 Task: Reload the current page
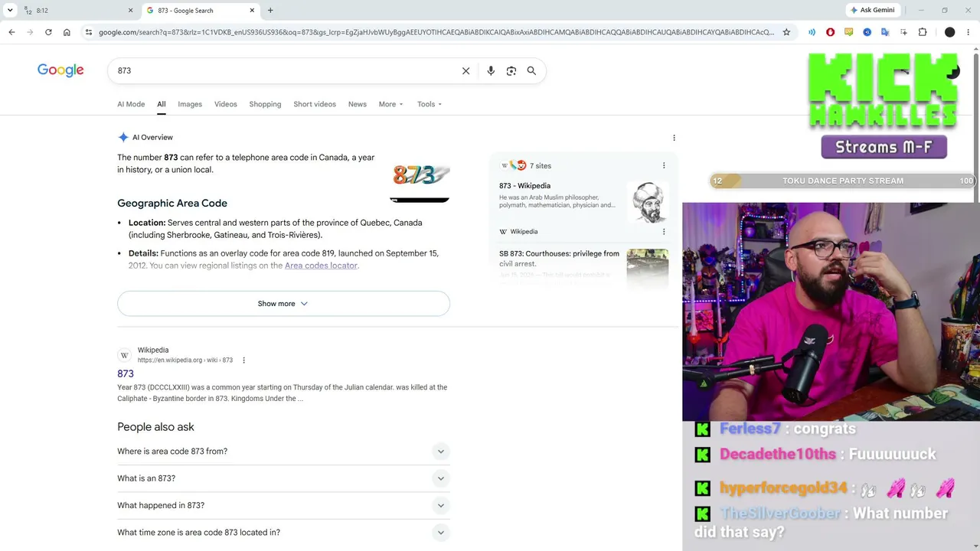point(48,32)
